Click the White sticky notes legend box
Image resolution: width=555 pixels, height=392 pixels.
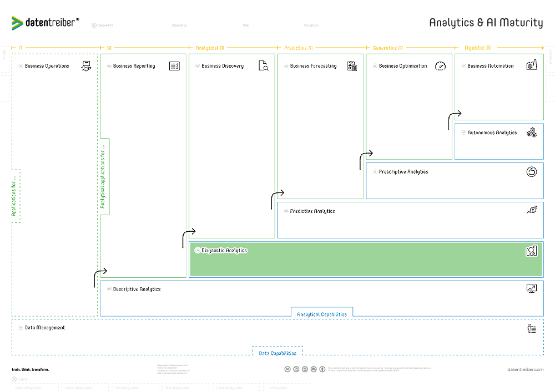tap(236, 388)
